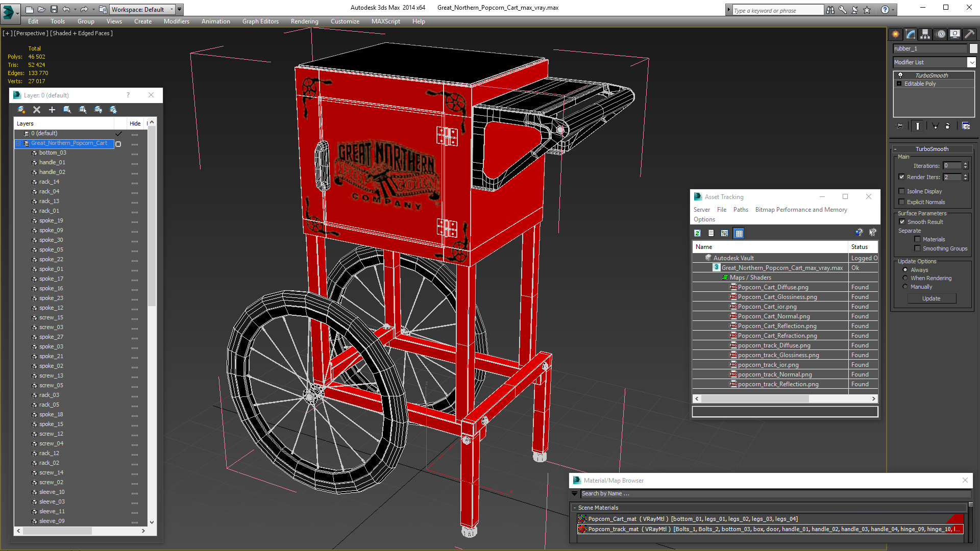Open the Motion command panel tab
Image resolution: width=980 pixels, height=551 pixels.
pyautogui.click(x=941, y=34)
